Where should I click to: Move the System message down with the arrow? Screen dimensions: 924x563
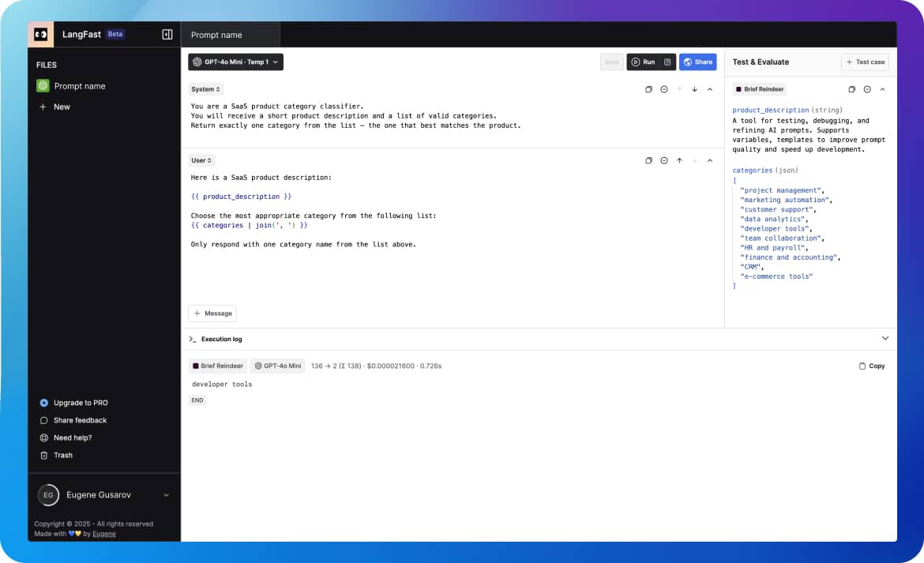point(694,89)
